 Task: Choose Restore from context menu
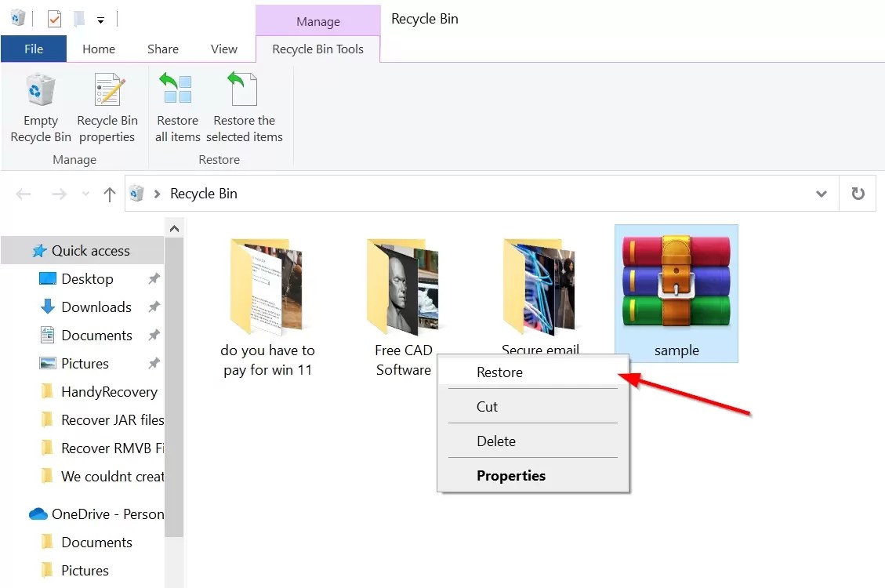(533, 372)
